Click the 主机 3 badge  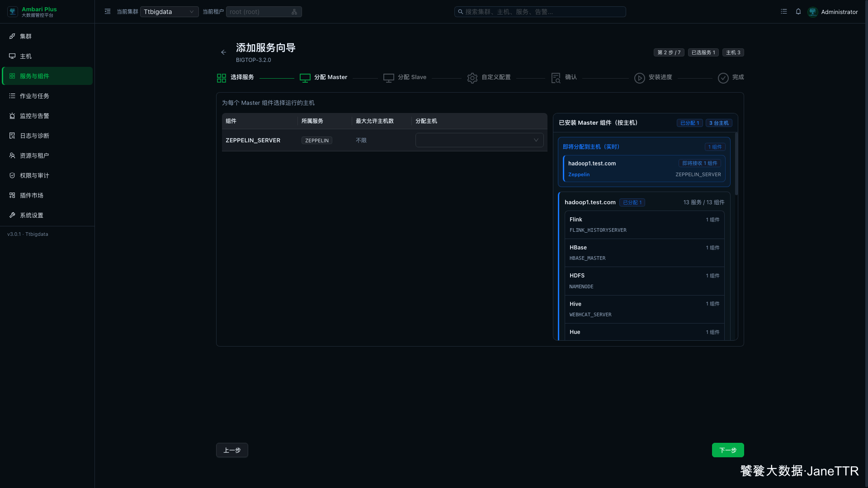click(733, 52)
